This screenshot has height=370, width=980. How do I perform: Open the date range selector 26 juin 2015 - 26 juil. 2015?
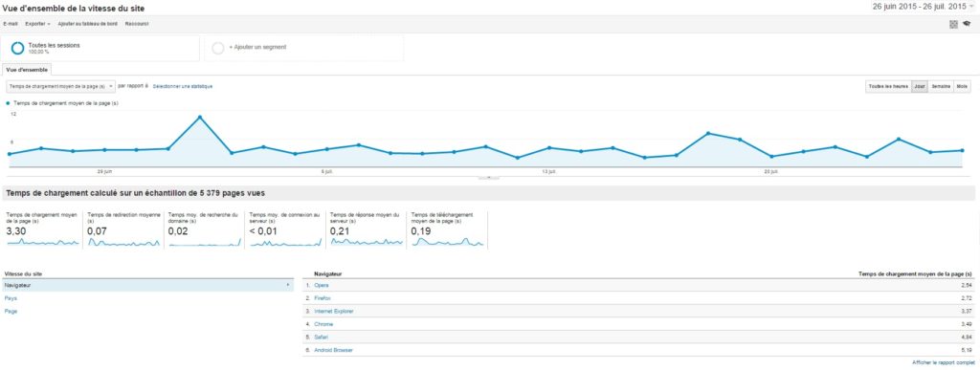click(x=924, y=7)
